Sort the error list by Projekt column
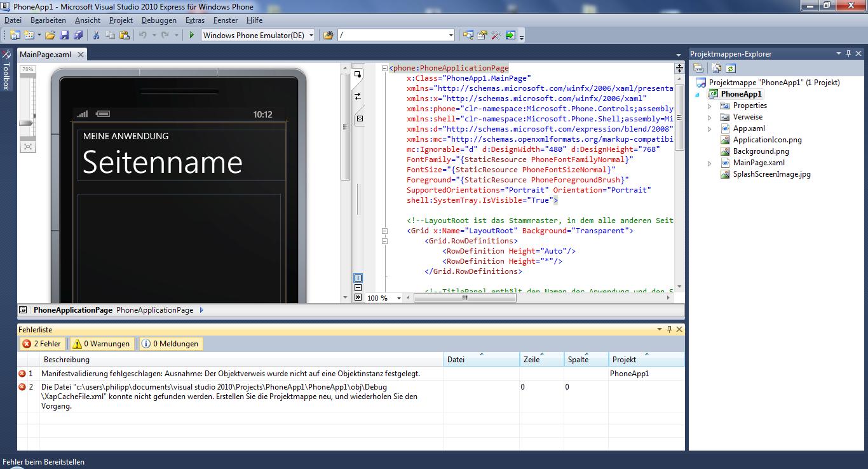868x469 pixels. 646,359
